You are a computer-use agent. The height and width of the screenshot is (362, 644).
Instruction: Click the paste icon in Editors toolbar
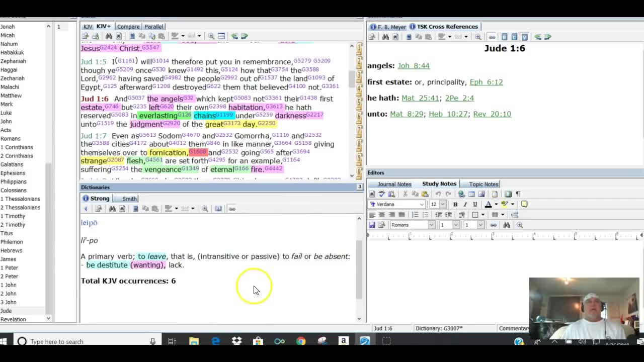click(x=425, y=194)
